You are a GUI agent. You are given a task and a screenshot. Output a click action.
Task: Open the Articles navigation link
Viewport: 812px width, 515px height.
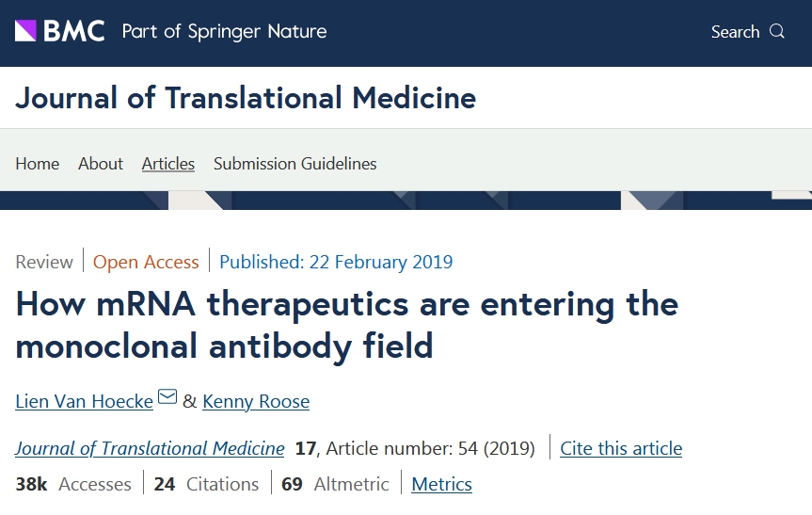(168, 164)
